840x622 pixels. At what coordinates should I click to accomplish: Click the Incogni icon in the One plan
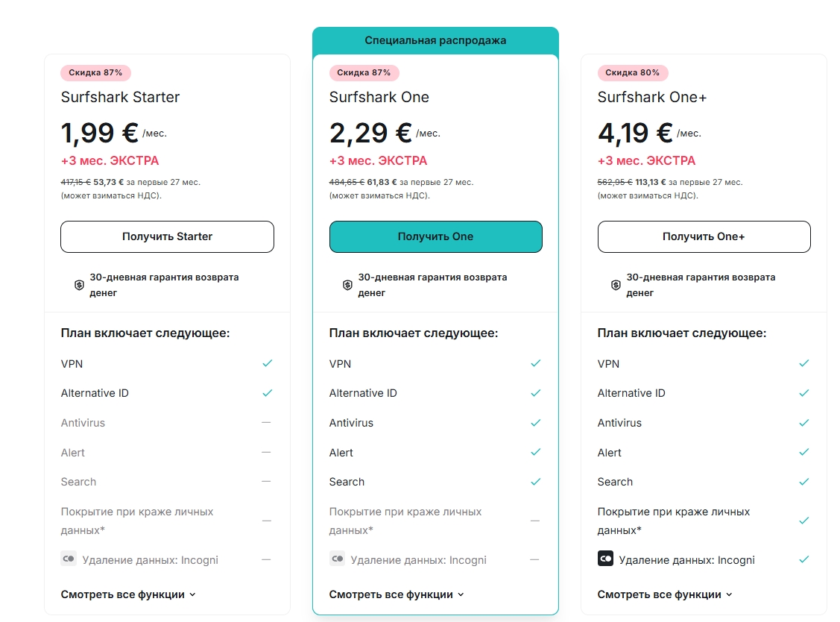point(337,558)
